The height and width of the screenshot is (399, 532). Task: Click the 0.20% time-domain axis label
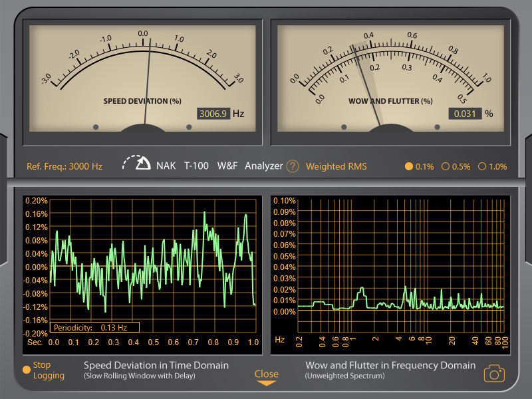tap(37, 201)
